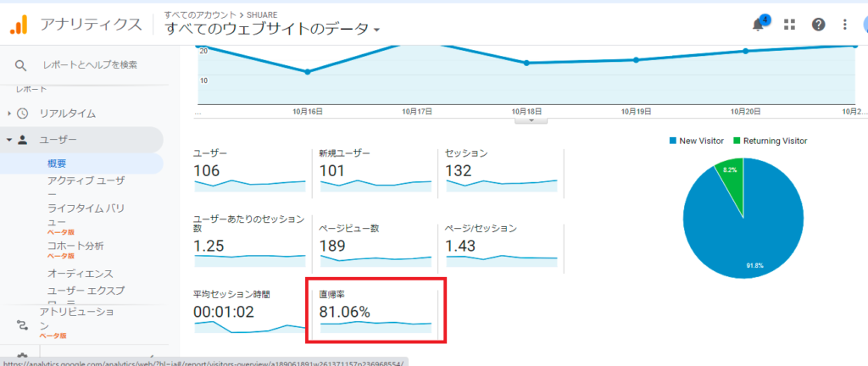This screenshot has height=366, width=868.
Task: Open リアルタイム in the sidebar
Action: [x=68, y=114]
